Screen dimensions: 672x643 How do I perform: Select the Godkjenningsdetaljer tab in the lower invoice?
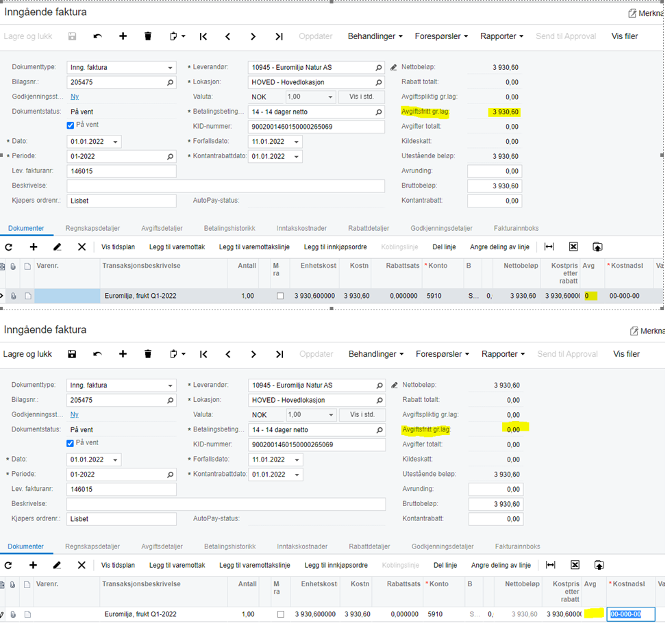coord(443,546)
